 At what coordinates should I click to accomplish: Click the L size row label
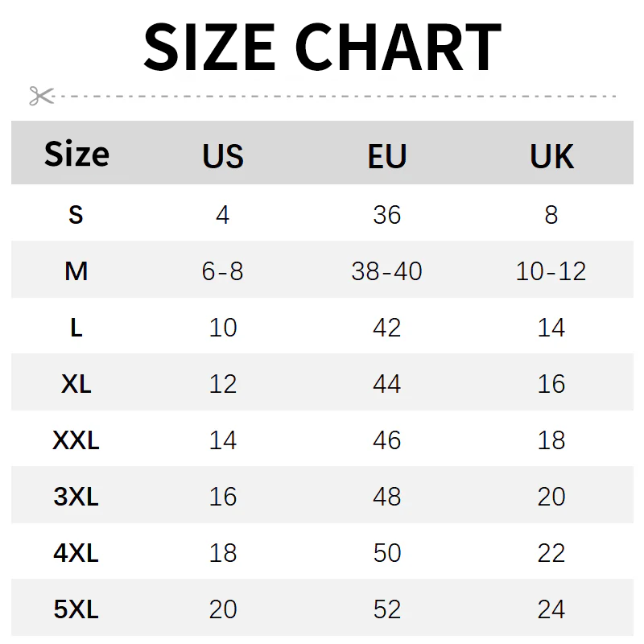76,328
